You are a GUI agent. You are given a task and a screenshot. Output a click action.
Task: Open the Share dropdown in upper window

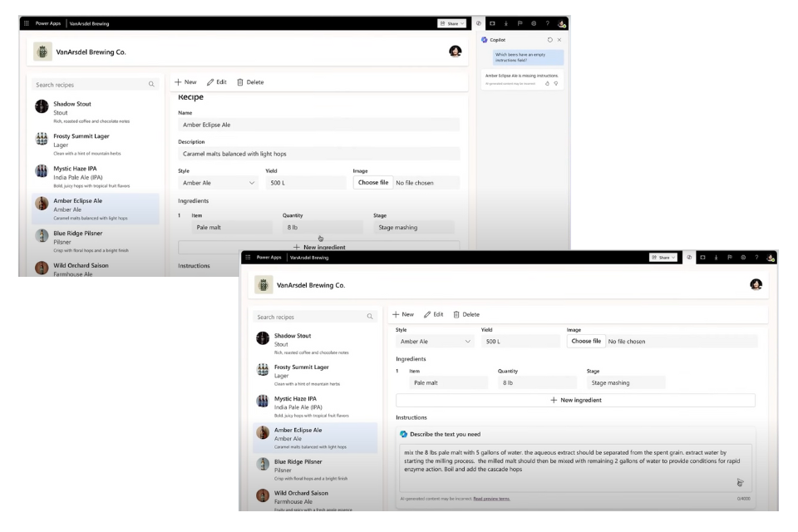click(x=451, y=23)
